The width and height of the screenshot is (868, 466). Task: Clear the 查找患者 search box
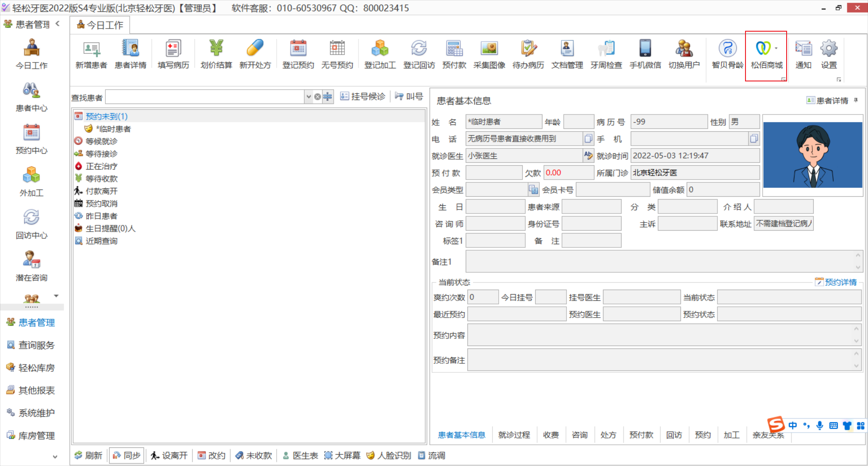coord(317,97)
